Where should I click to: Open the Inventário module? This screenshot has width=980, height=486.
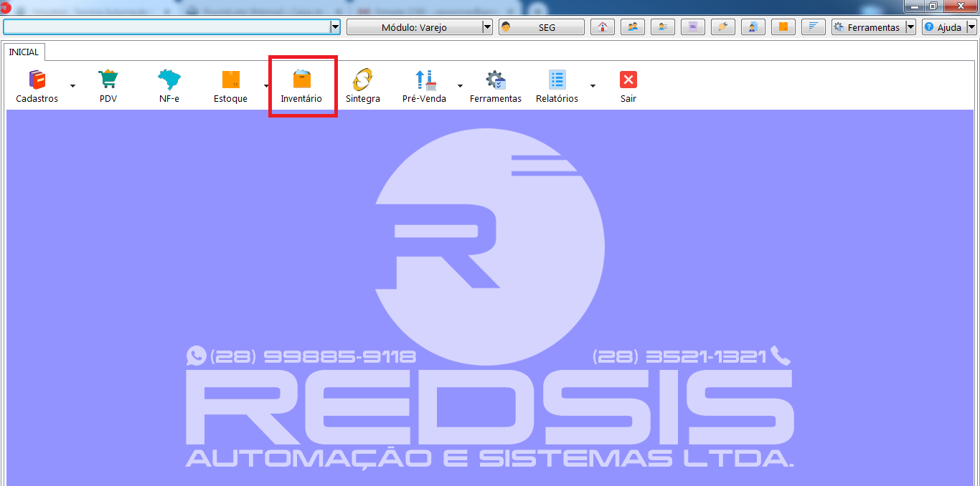(x=301, y=87)
